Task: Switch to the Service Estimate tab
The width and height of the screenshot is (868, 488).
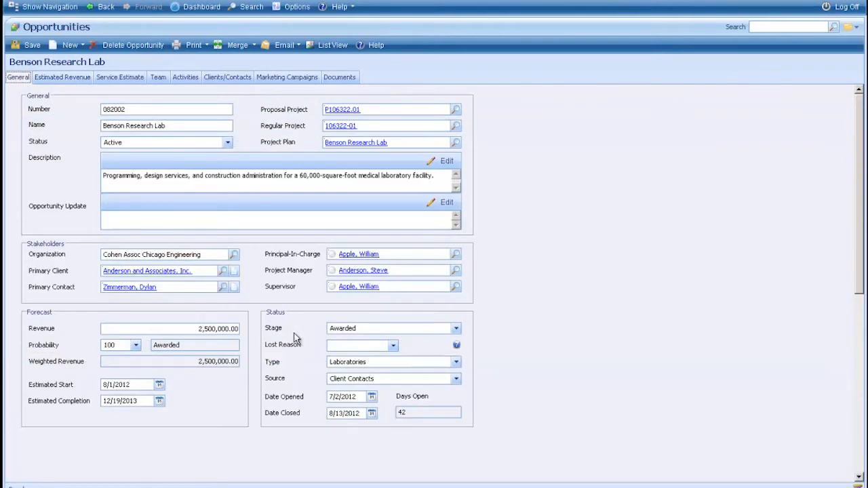Action: 120,77
